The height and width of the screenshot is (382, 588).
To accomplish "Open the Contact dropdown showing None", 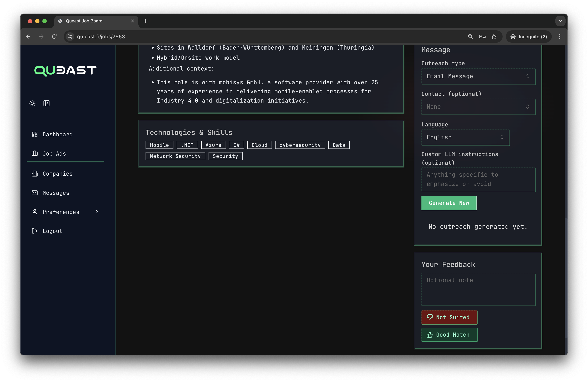I will [x=478, y=107].
